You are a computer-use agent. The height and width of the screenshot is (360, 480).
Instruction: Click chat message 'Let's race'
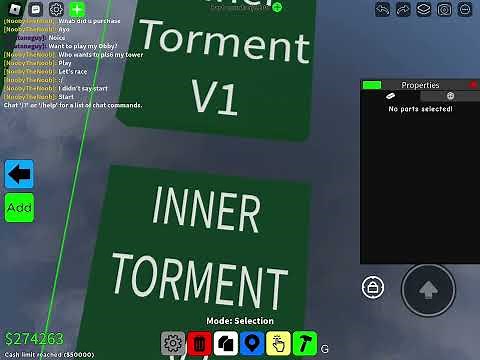[x=73, y=71]
